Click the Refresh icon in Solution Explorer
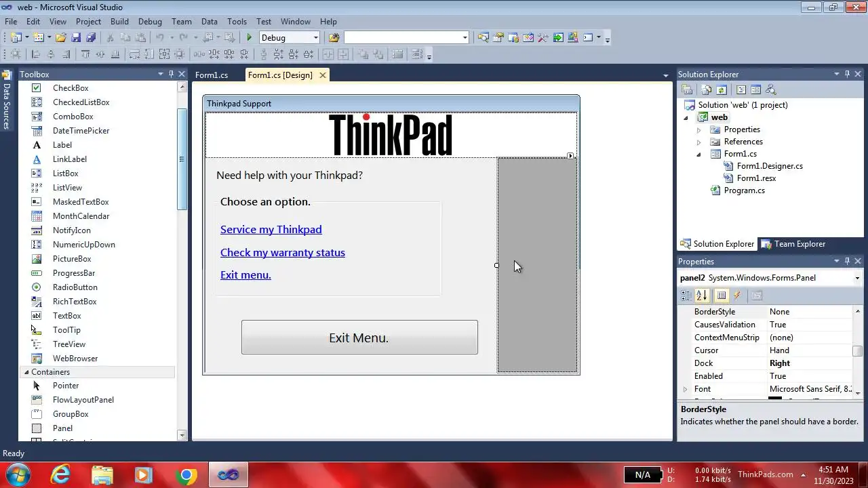This screenshot has width=868, height=488. point(722,89)
